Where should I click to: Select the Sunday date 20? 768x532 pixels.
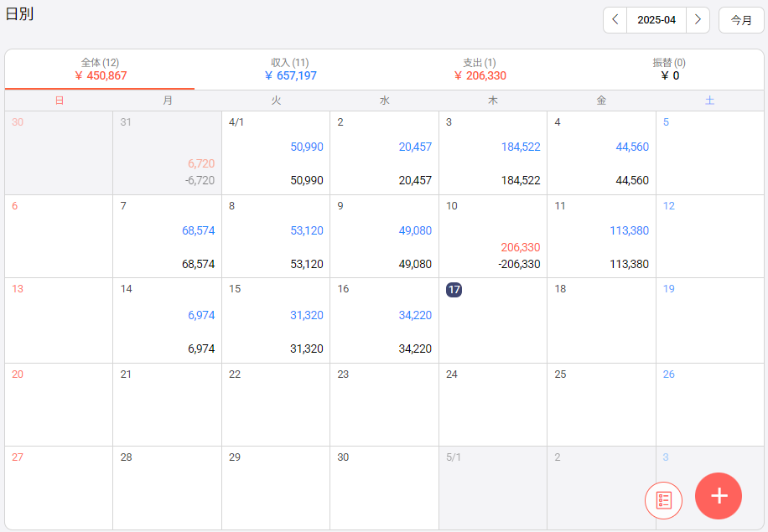coord(59,405)
